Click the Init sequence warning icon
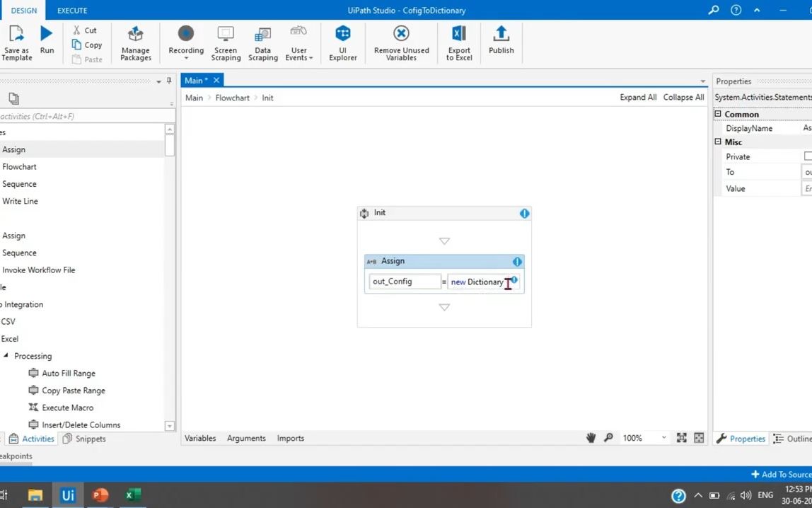Image resolution: width=812 pixels, height=508 pixels. [525, 214]
